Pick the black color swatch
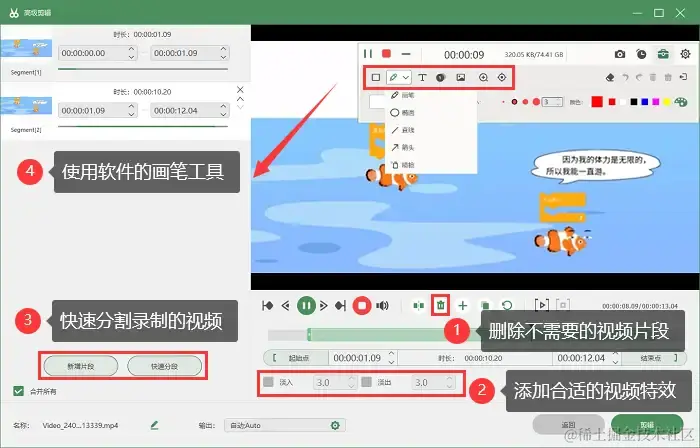 pos(633,102)
